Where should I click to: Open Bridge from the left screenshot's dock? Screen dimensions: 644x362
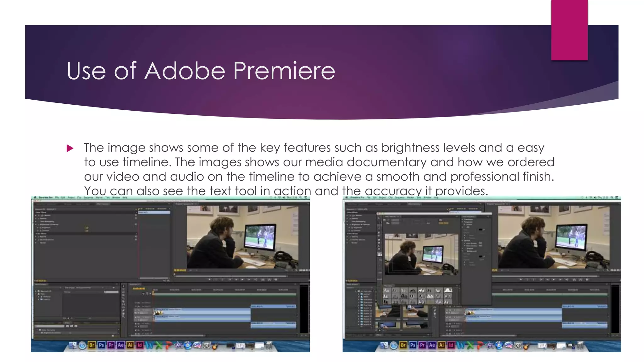pyautogui.click(x=92, y=345)
